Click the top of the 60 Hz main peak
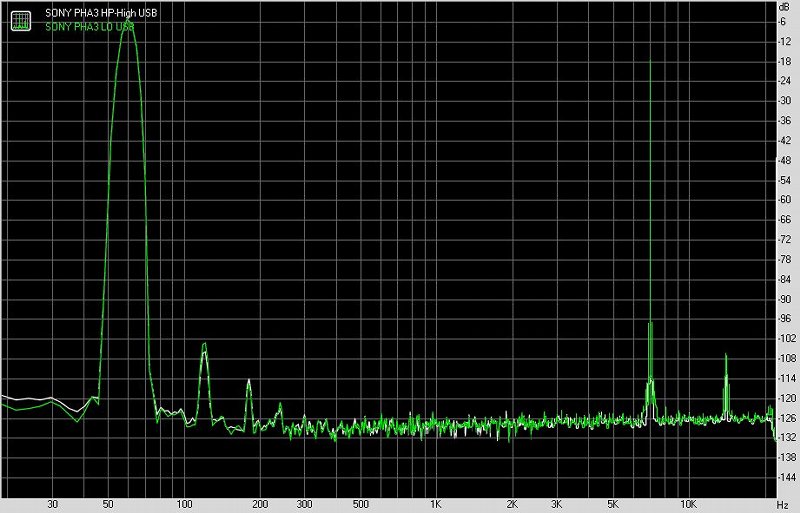This screenshot has height=513, width=800. [x=128, y=28]
